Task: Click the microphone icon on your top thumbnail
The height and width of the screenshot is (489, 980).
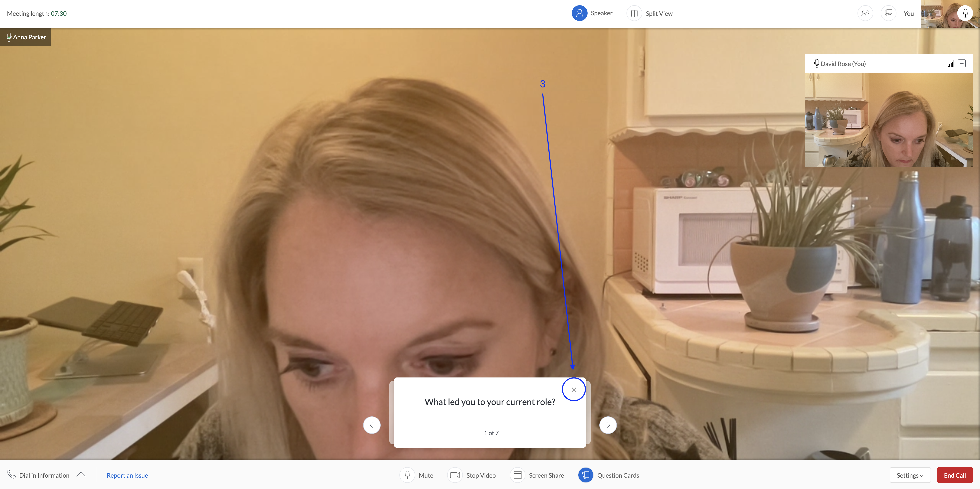Action: 966,13
